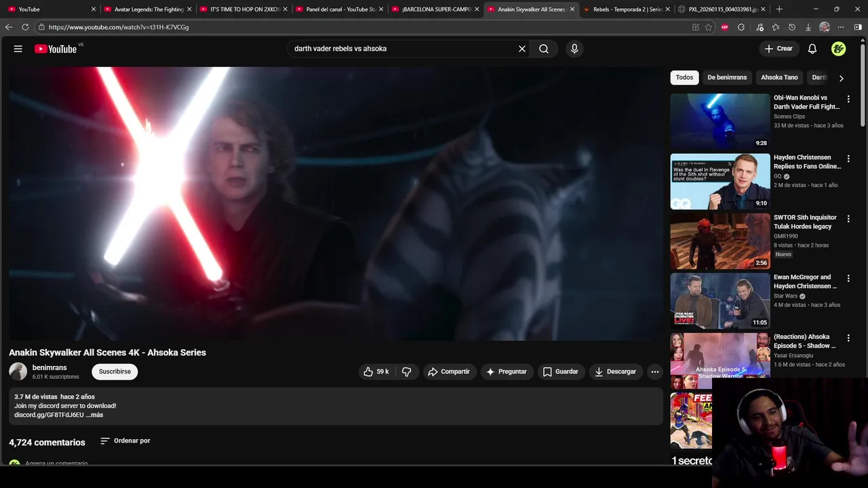
Task: Subscribe to benimrans with Suscribirse
Action: 115,371
